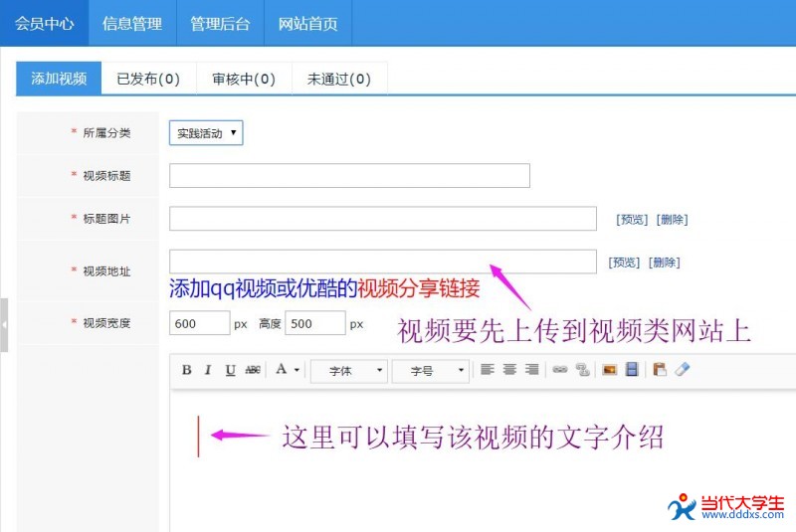Switch to the 审核中(0) tab
The height and width of the screenshot is (532, 796).
coord(244,79)
